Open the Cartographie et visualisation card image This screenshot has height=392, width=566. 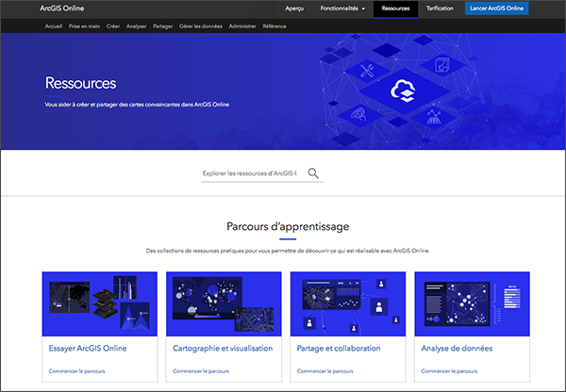pos(224,304)
